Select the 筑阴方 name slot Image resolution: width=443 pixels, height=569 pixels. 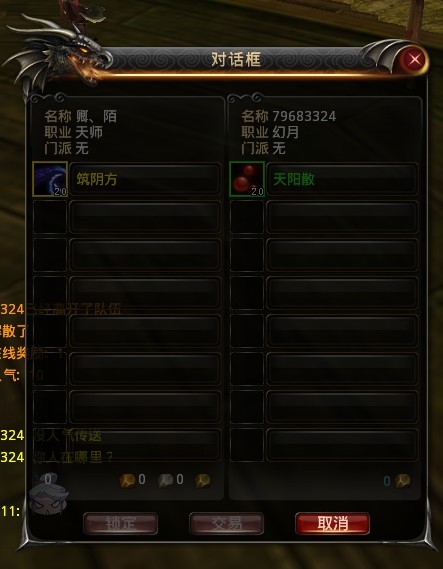[x=145, y=179]
